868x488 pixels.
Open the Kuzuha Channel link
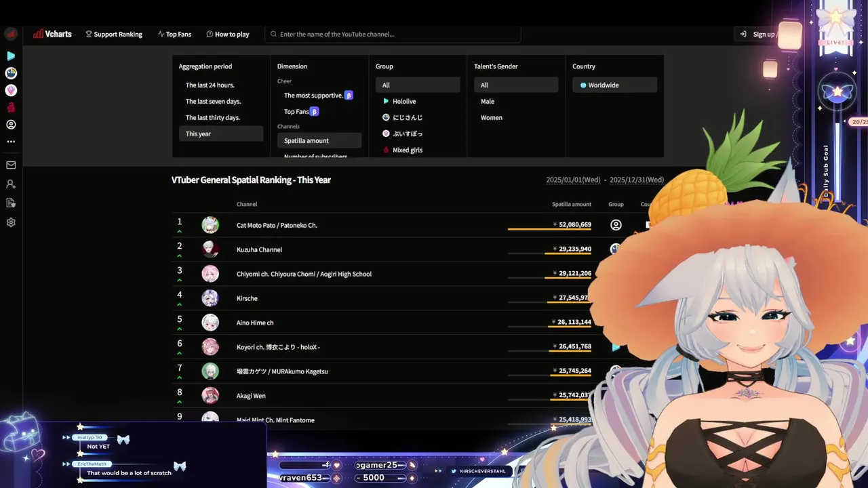click(x=259, y=249)
